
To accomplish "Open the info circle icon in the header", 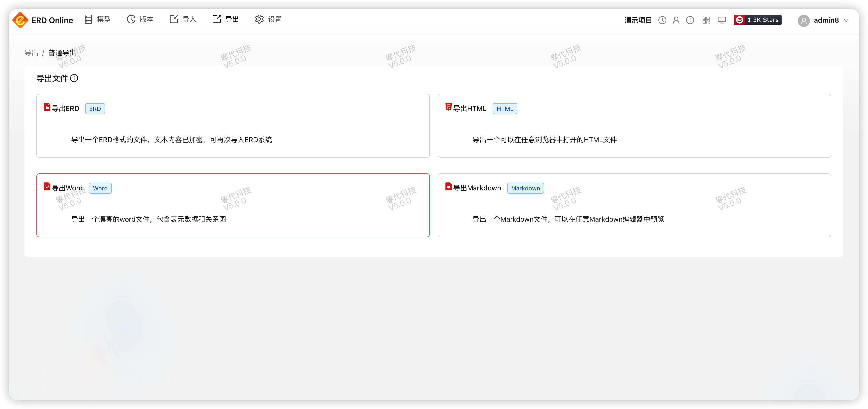I will point(690,20).
